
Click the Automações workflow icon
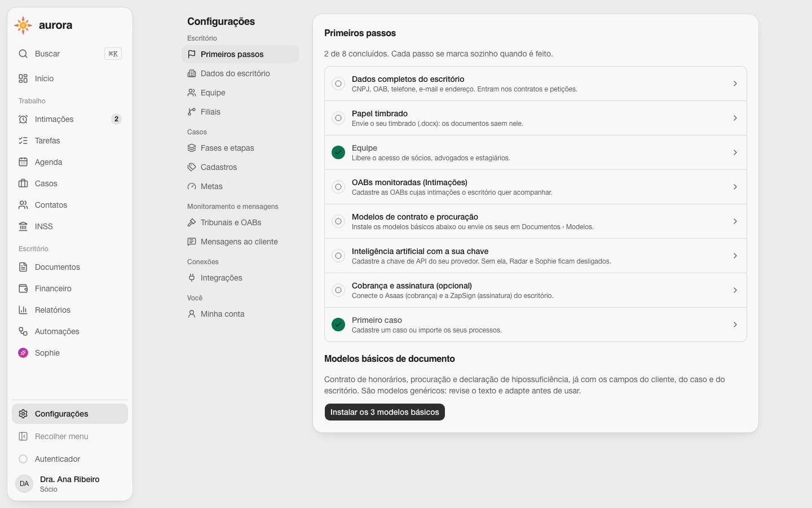click(x=23, y=331)
